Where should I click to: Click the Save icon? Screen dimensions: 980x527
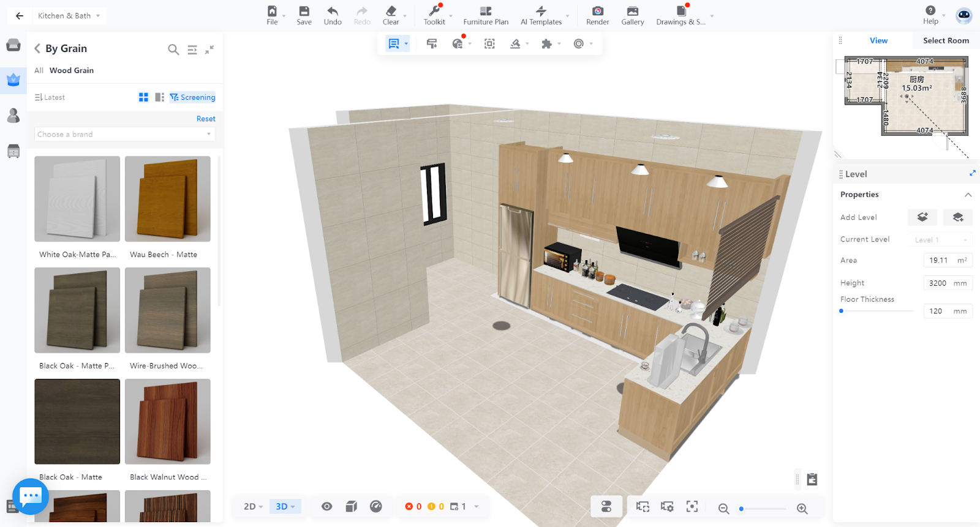[x=304, y=12]
